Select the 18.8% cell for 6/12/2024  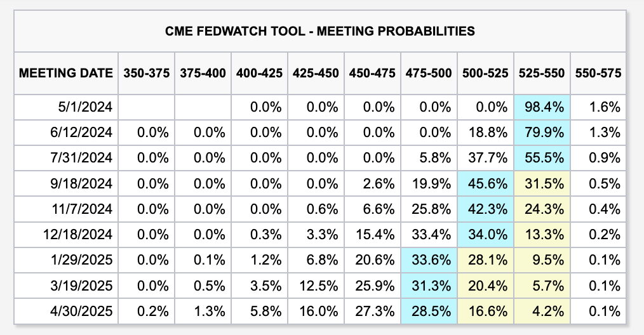tap(485, 133)
